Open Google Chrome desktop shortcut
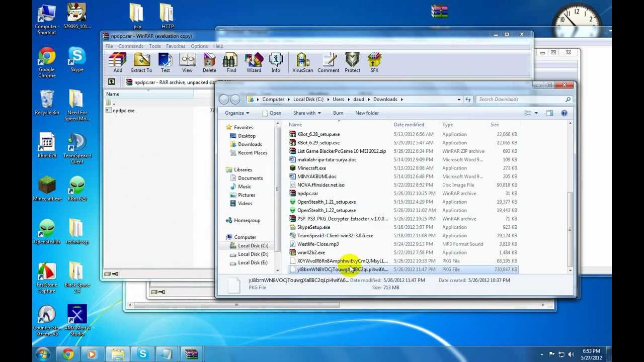The image size is (644, 362). (47, 63)
